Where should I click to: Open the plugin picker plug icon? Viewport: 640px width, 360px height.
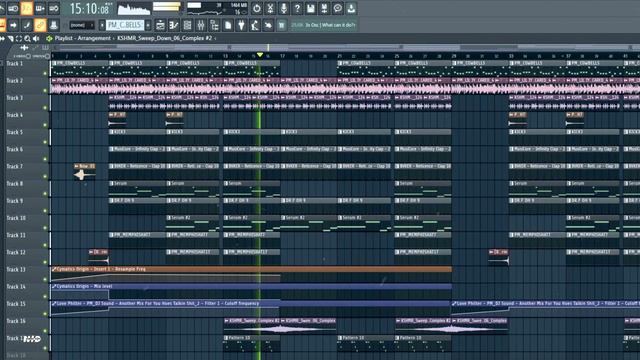click(x=241, y=25)
